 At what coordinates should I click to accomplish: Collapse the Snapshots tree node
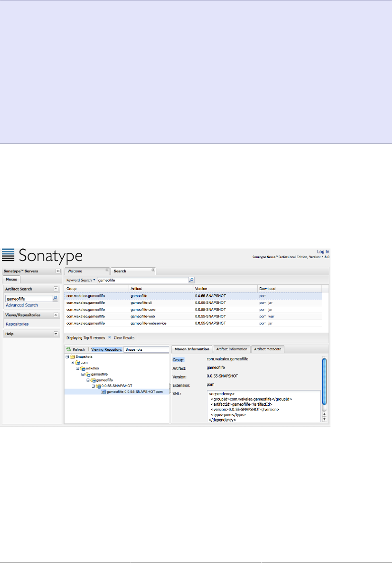[x=67, y=357]
